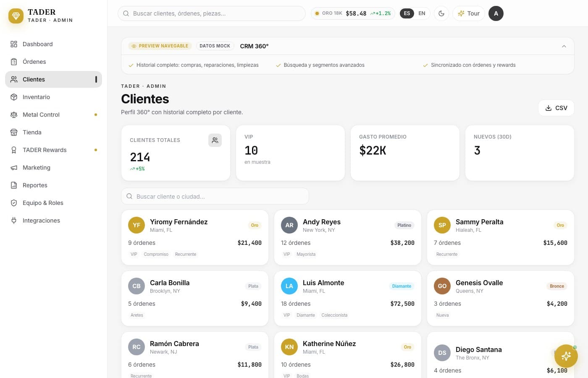Click the Platino badge on Andy Reyes

pyautogui.click(x=404, y=225)
